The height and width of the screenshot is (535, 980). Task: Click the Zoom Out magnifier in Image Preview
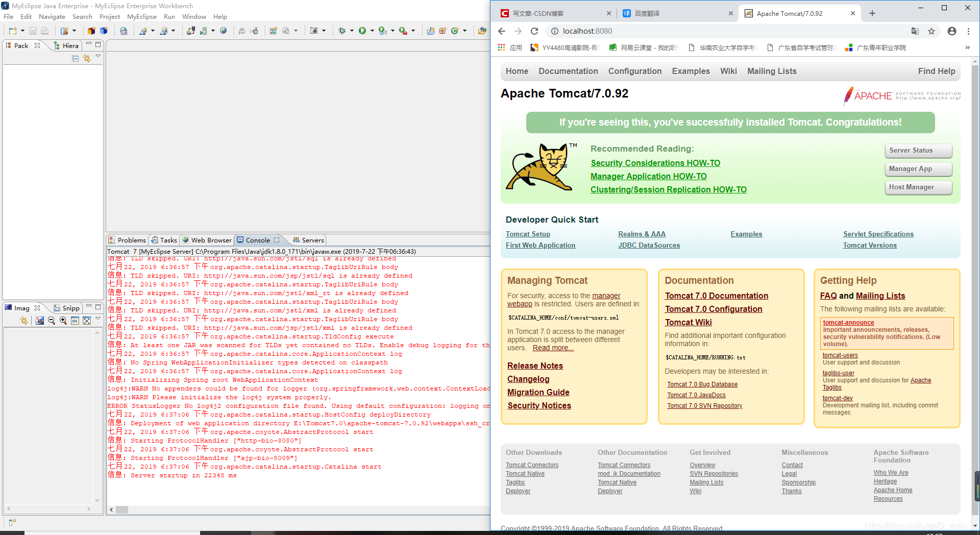[52, 321]
